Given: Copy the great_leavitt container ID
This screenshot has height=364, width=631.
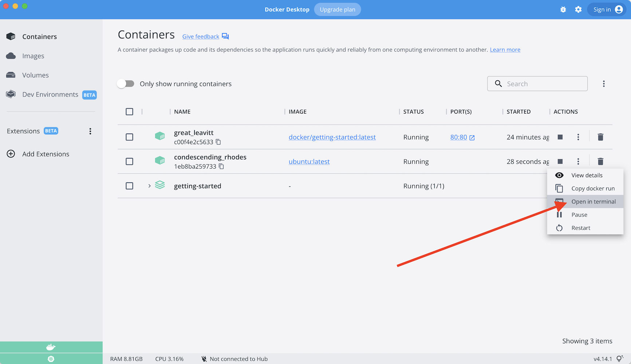Looking at the screenshot, I should [x=218, y=142].
